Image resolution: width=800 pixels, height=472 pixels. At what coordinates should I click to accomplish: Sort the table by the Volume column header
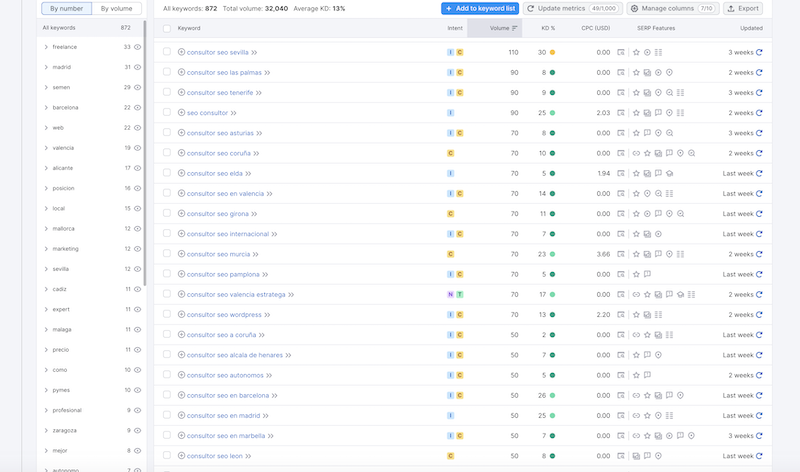pos(500,28)
